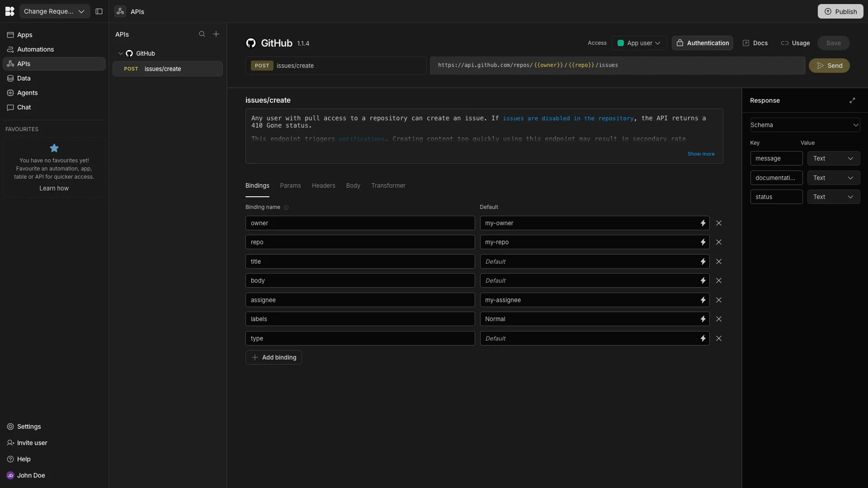868x488 pixels.
Task: Click the Budibase logo icon
Action: 9,11
